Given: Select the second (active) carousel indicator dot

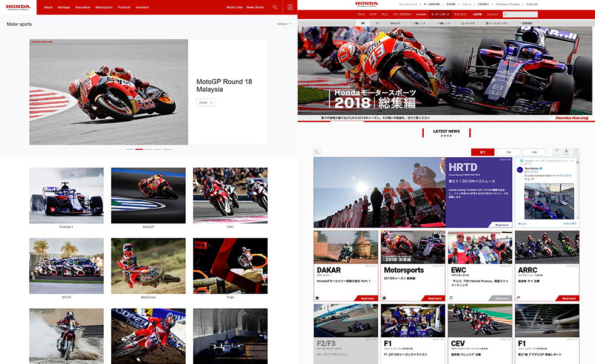Looking at the screenshot, I should pyautogui.click(x=139, y=149).
